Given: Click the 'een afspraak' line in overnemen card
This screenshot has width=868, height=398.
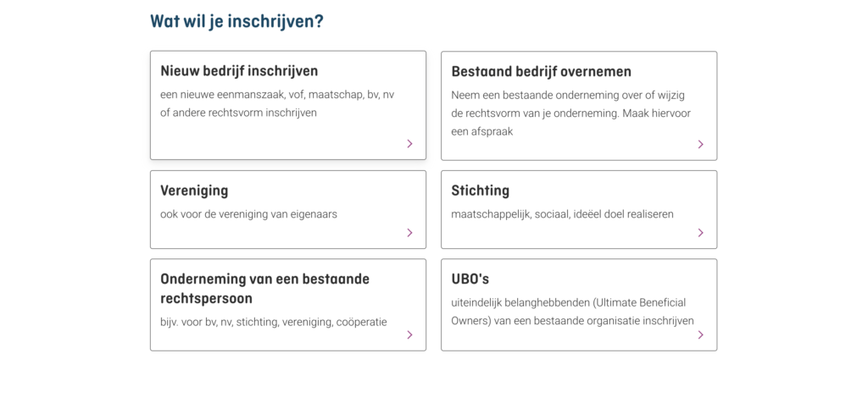Looking at the screenshot, I should point(482,131).
